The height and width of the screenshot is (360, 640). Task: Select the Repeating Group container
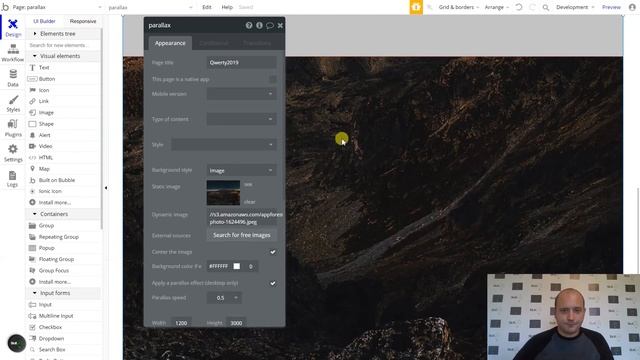[58, 237]
